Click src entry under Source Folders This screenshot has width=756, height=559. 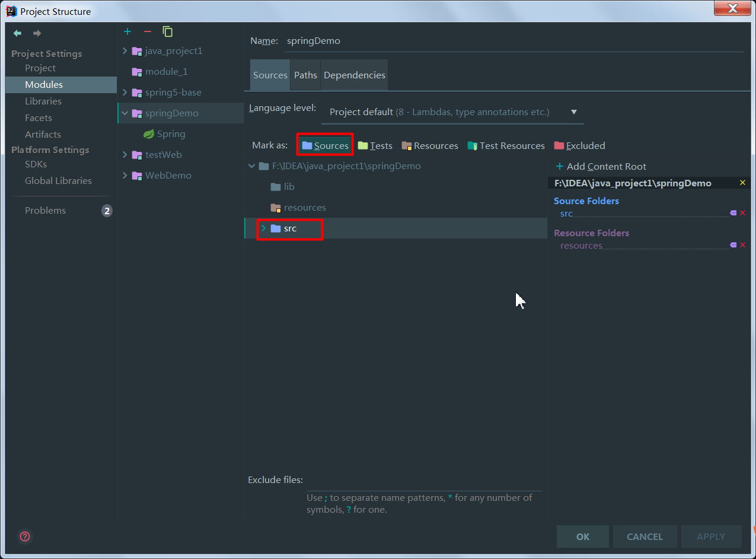coord(566,214)
